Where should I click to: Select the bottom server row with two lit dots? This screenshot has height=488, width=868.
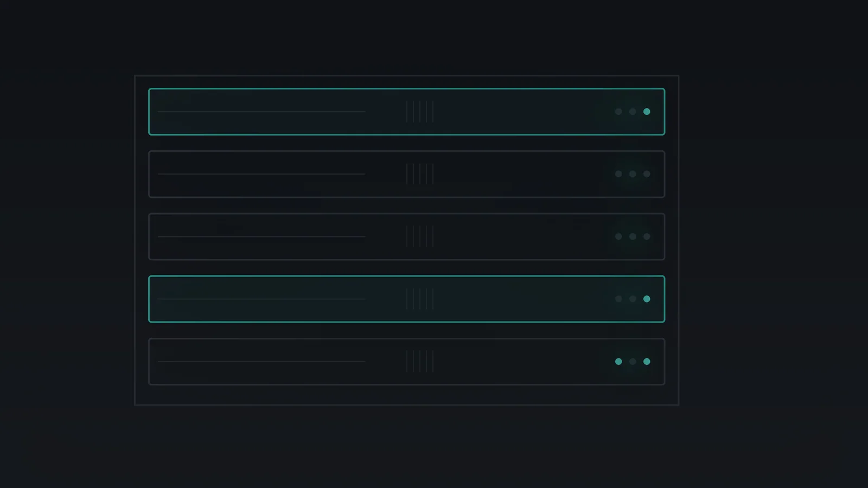tap(407, 362)
